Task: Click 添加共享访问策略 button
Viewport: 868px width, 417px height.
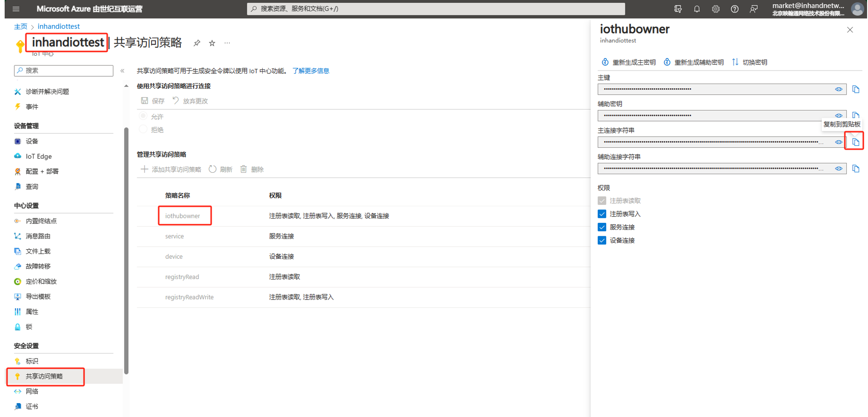Action: point(171,169)
